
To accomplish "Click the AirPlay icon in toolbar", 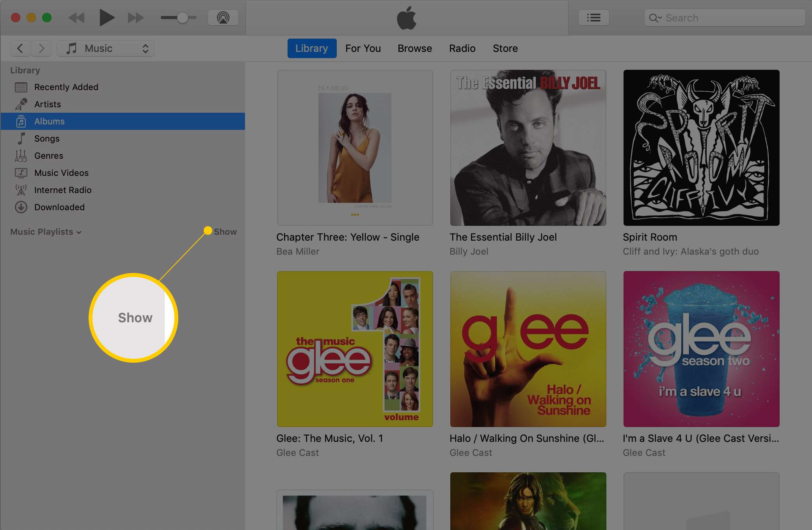I will point(224,18).
